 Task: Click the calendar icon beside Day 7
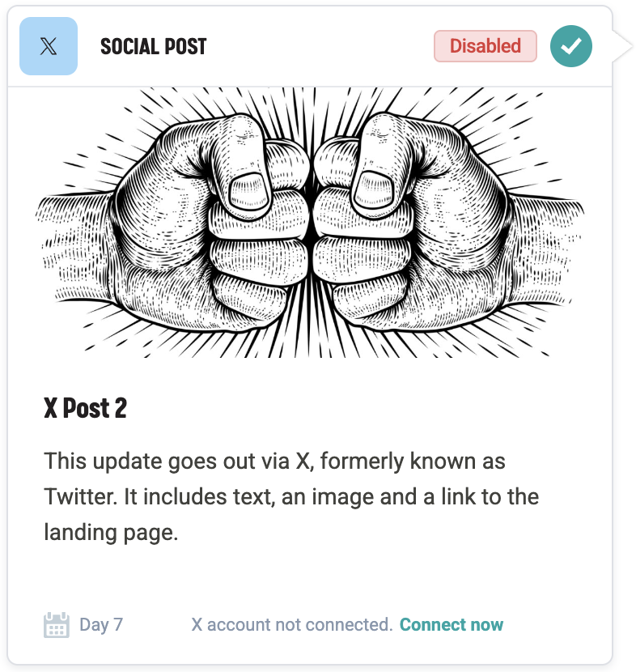tap(56, 625)
